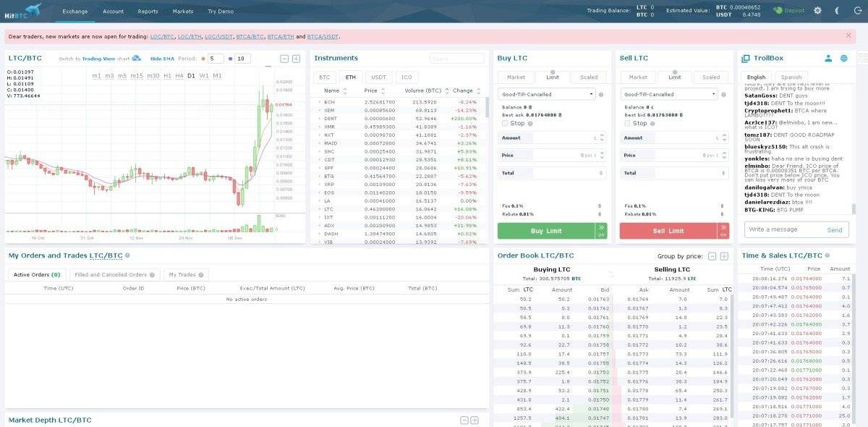Image resolution: width=868 pixels, height=427 pixels.
Task: Click red Sell Limit button
Action: (x=668, y=231)
